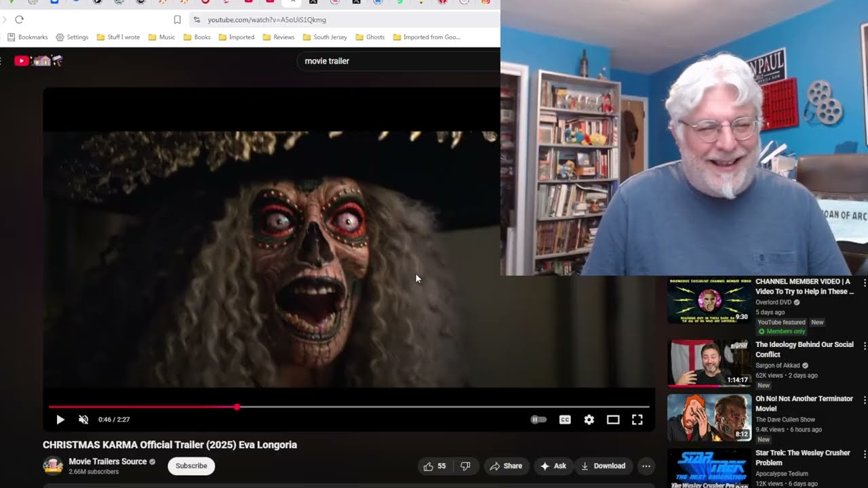This screenshot has width=868, height=488.
Task: Open 'The Ideology Behind Our Social Conflict' thumbnail
Action: pyautogui.click(x=709, y=363)
